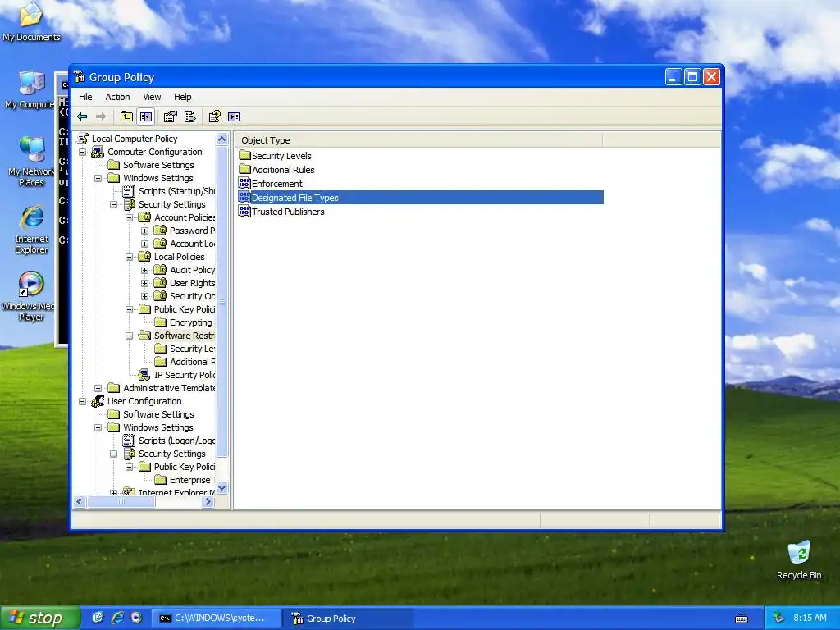Click the IP Security Policies node icon
This screenshot has width=840, height=630.
[144, 374]
